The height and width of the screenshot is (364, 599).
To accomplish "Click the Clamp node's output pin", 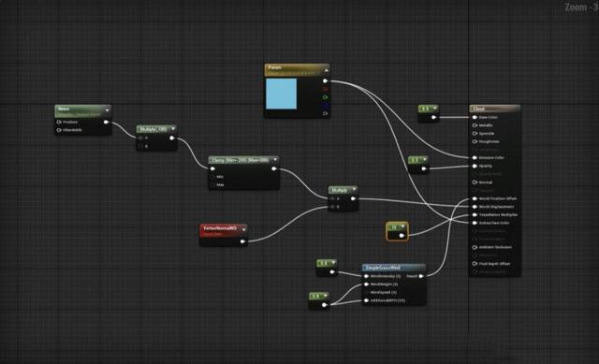I will point(274,168).
